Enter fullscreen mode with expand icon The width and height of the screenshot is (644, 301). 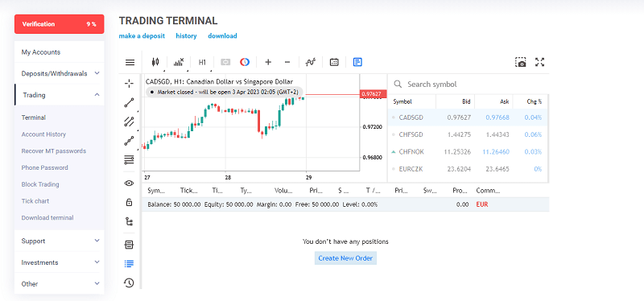(x=539, y=63)
